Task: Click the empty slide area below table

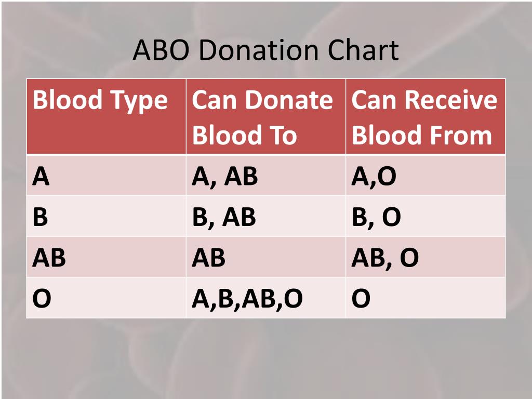Action: [x=266, y=358]
